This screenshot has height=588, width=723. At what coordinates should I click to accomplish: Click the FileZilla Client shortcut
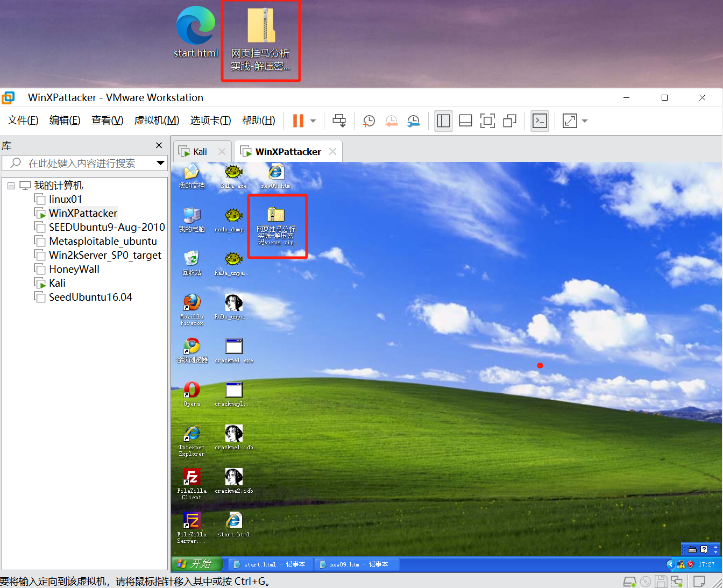click(192, 484)
